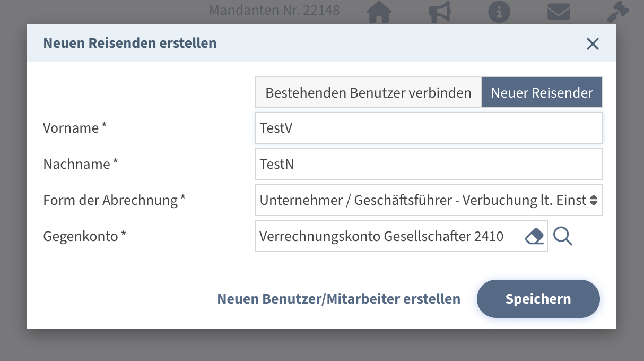Click the Mandanten Nr. 22148 text
Screen dimensions: 644x361
pyautogui.click(x=274, y=10)
